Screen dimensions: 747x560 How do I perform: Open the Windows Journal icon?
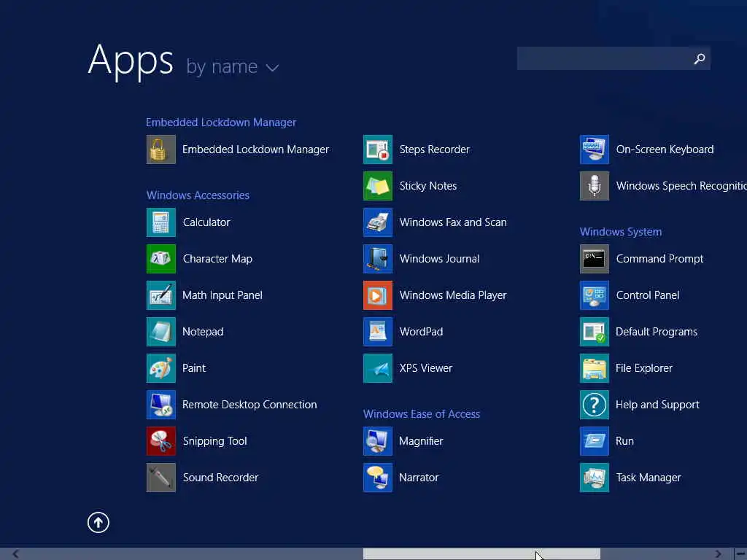pyautogui.click(x=378, y=259)
